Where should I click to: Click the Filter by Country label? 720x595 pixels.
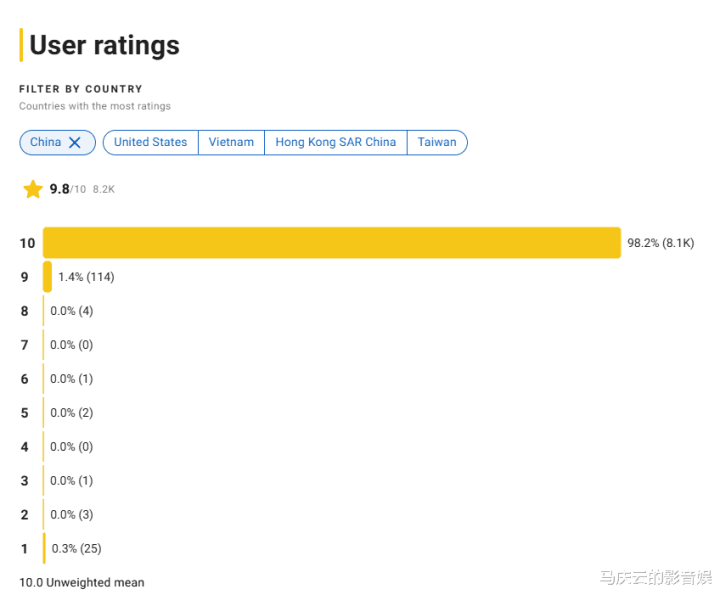pyautogui.click(x=81, y=89)
